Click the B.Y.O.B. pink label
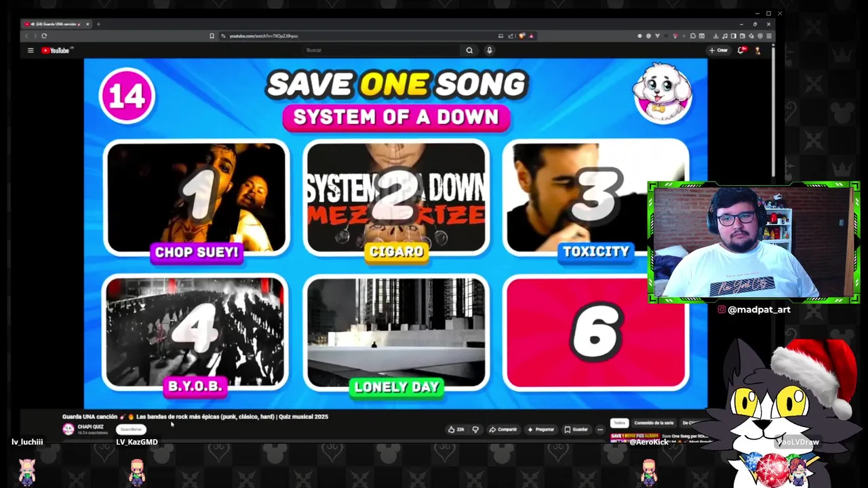 [195, 387]
